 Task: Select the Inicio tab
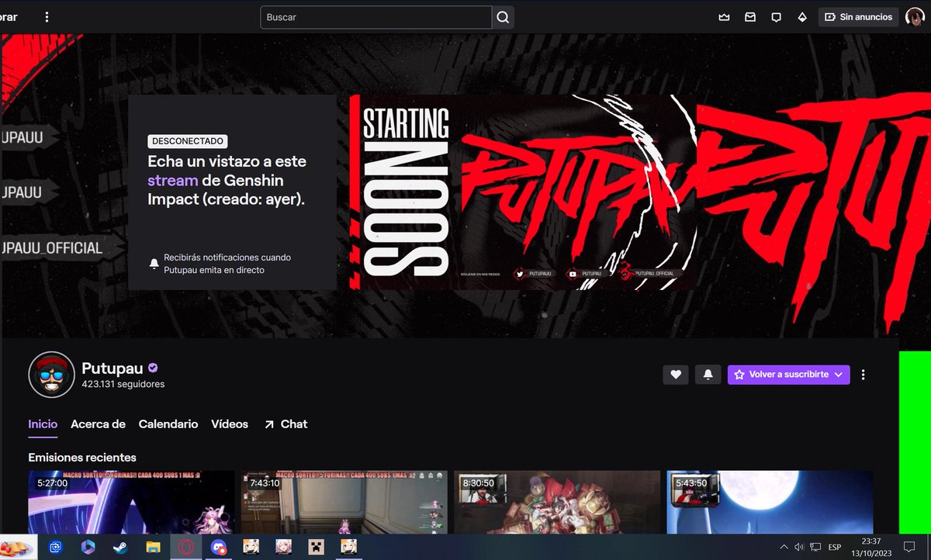coord(43,424)
